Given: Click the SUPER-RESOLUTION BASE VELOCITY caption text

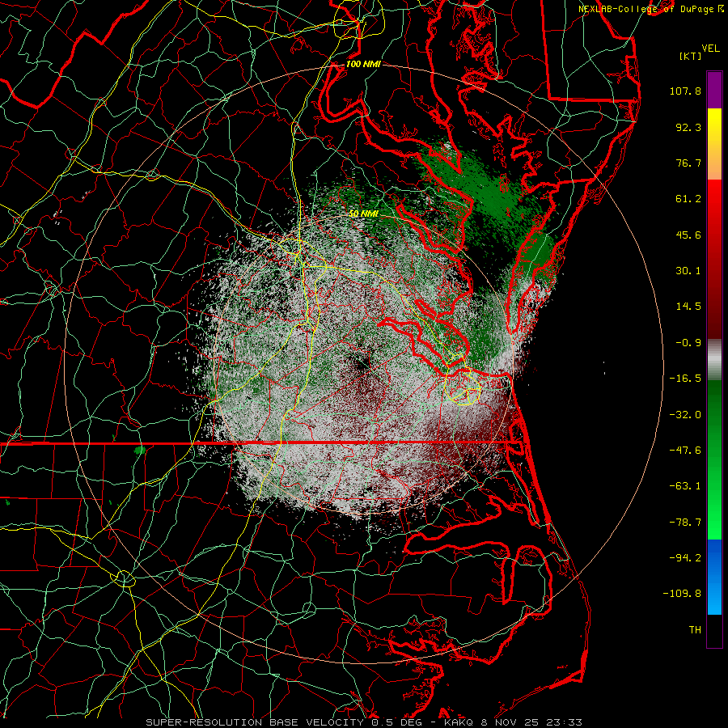Looking at the screenshot, I should (x=256, y=722).
